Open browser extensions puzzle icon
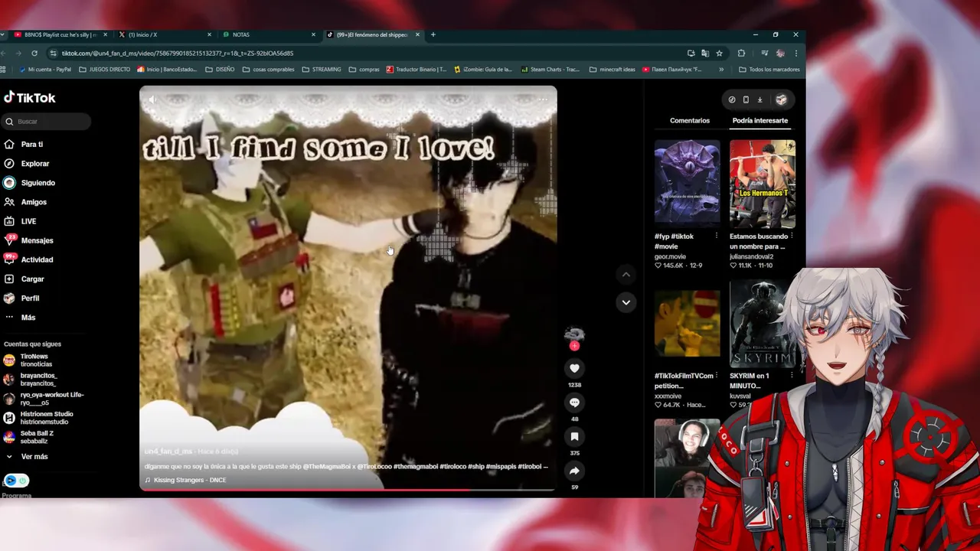Viewport: 980px width, 551px height. coord(741,53)
